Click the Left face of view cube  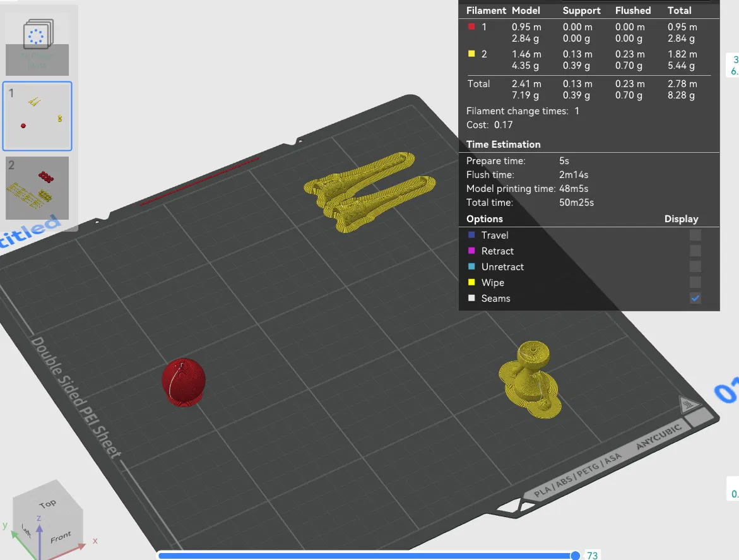[x=26, y=531]
